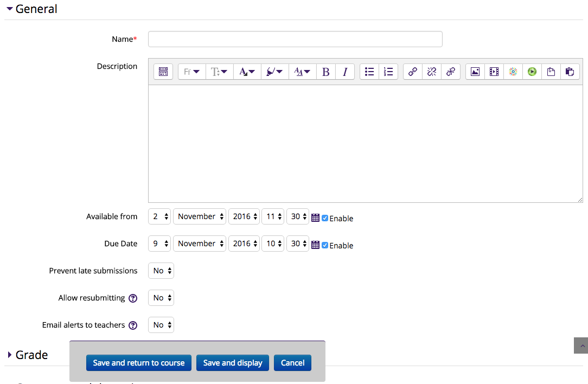
Task: Open Prevent late submissions dropdown
Action: click(x=161, y=271)
